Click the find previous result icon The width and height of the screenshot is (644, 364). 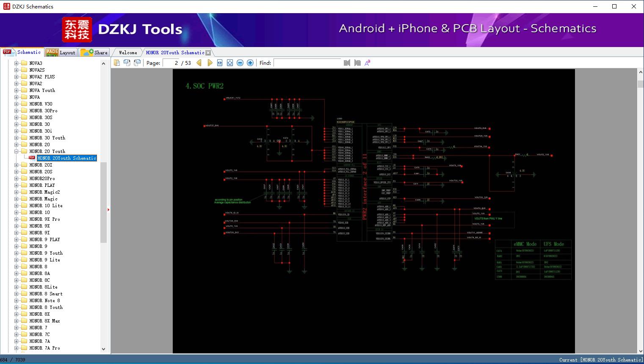[x=347, y=63]
